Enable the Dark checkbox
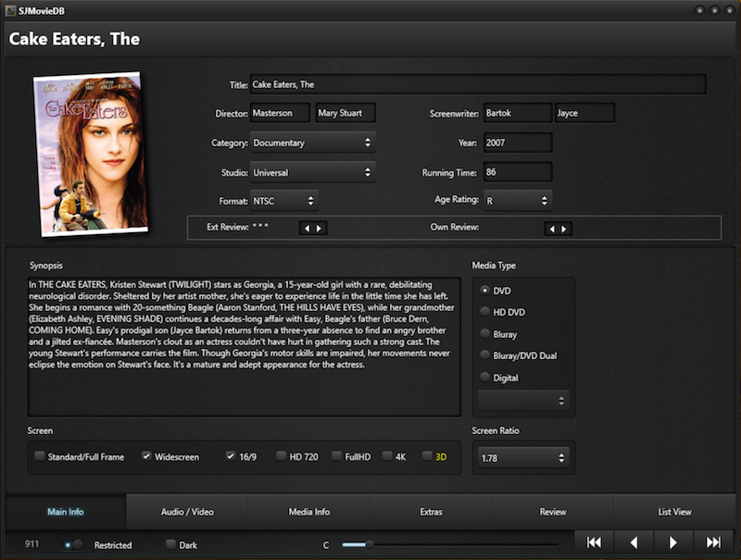741x560 pixels. tap(170, 545)
